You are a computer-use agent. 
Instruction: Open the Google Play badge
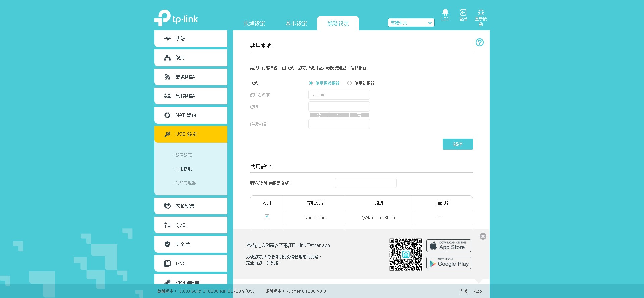[x=449, y=263]
